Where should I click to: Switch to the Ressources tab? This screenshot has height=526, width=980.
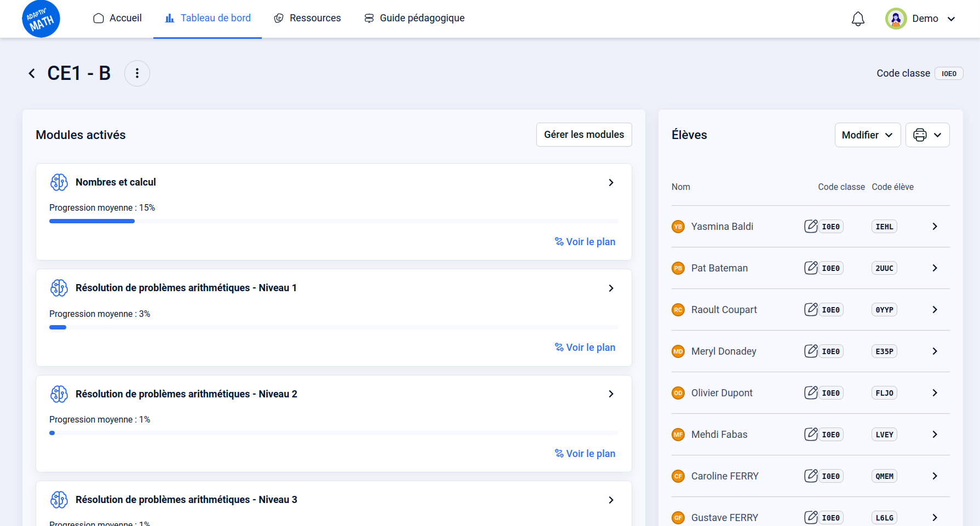click(x=307, y=18)
